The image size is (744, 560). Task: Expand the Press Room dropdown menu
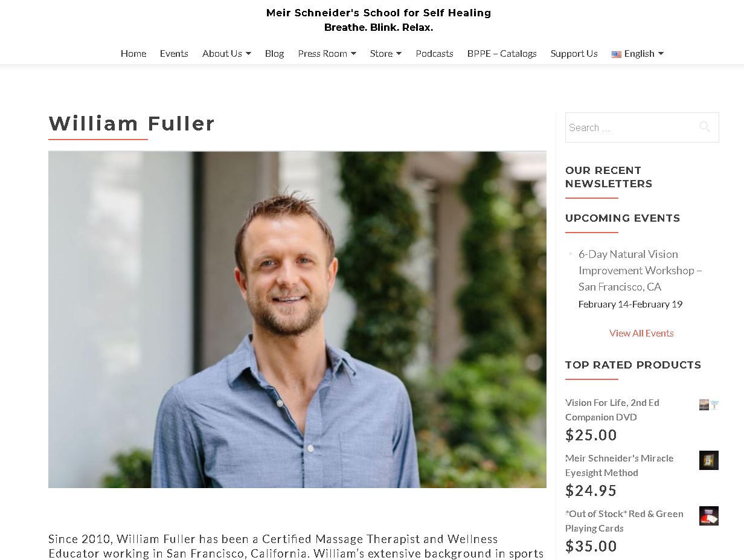(327, 54)
